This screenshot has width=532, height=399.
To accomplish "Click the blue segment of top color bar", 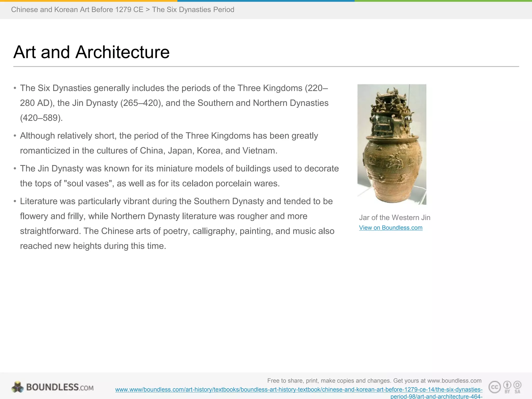I will tap(266, 1).
